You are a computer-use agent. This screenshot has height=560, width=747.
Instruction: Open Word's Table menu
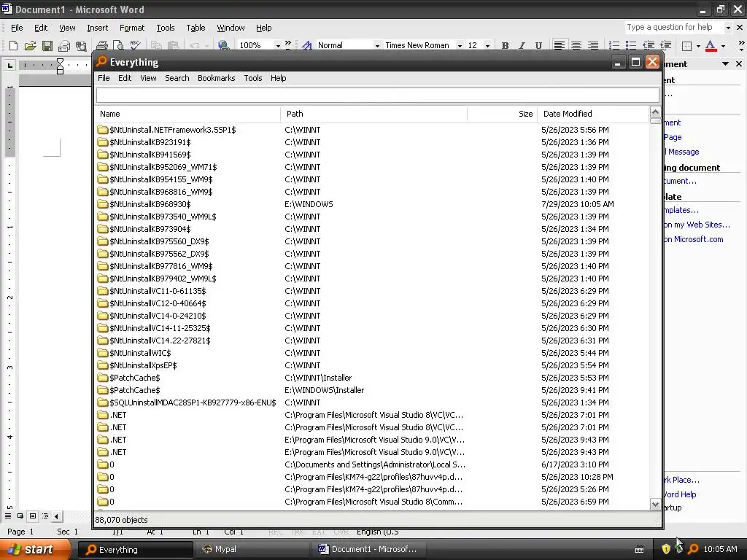[196, 28]
